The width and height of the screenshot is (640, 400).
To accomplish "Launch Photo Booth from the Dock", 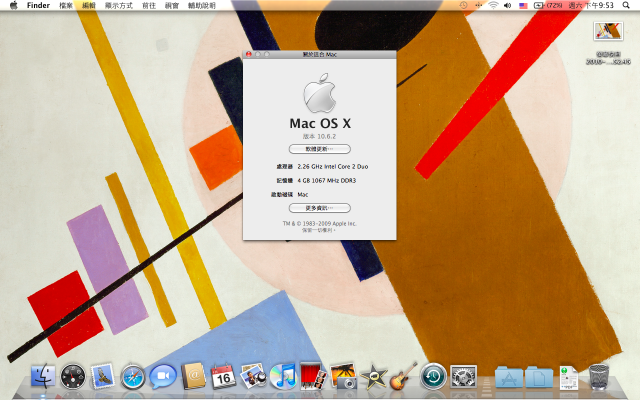I will click(x=313, y=376).
